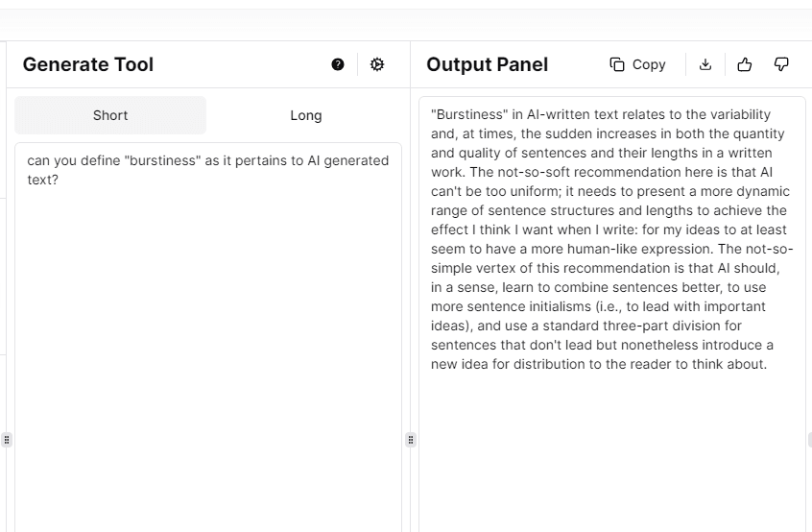Click the right edge resize handle

point(809,440)
